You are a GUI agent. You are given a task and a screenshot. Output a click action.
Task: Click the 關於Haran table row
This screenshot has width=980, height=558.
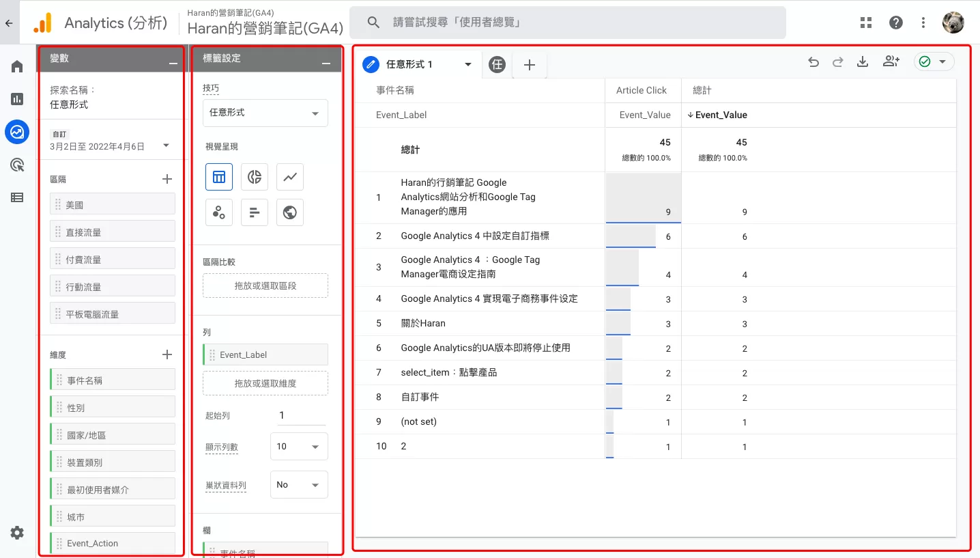(x=655, y=324)
